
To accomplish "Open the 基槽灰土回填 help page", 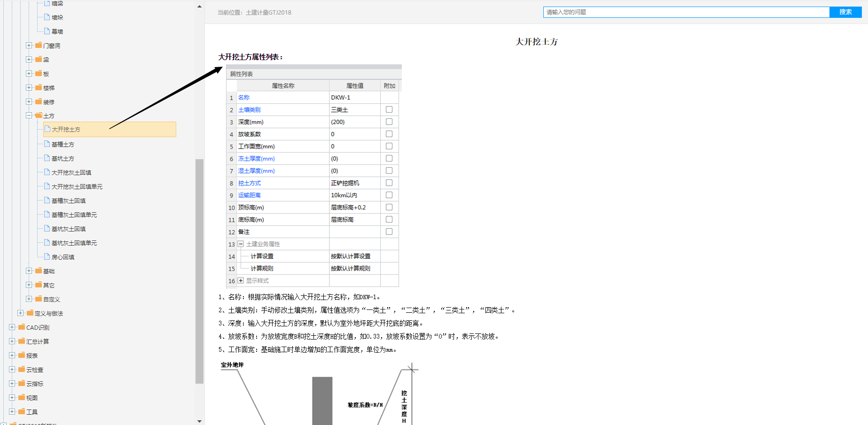I will pos(69,201).
